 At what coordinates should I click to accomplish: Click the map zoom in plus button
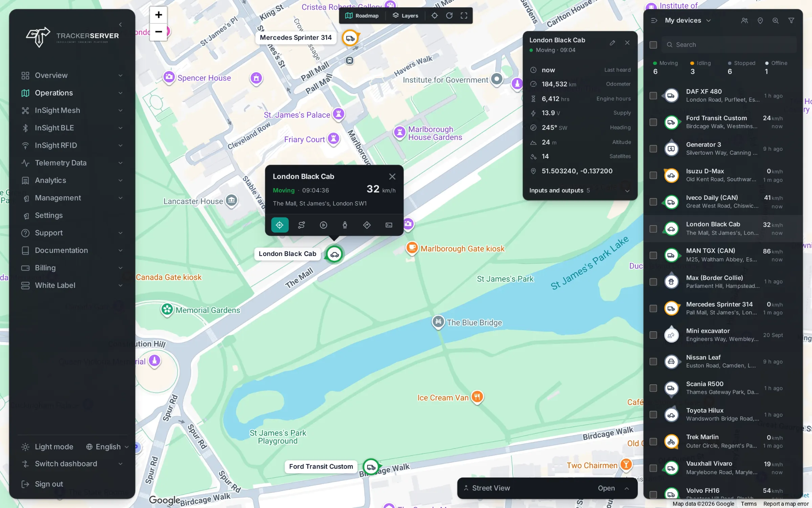[158, 15]
